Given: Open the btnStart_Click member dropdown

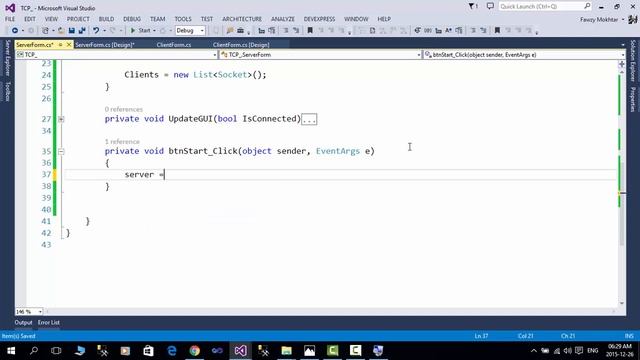Looking at the screenshot, I should pyautogui.click(x=524, y=55).
